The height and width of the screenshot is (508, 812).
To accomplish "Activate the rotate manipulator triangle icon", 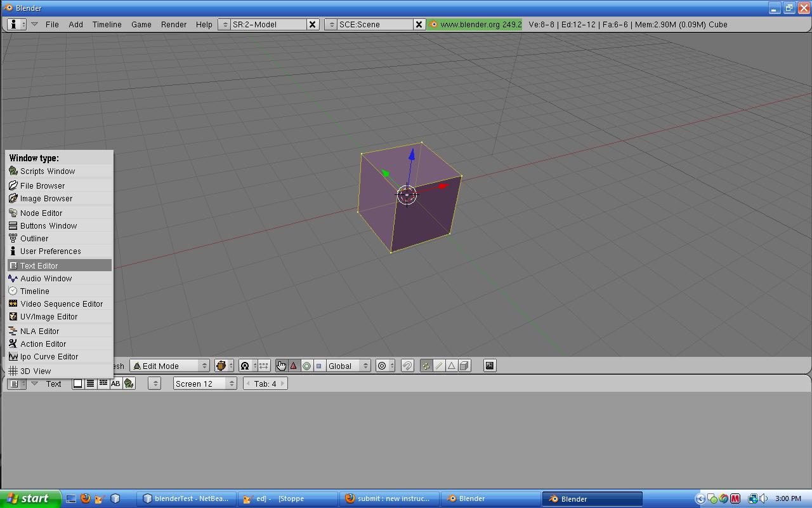I will pos(294,365).
